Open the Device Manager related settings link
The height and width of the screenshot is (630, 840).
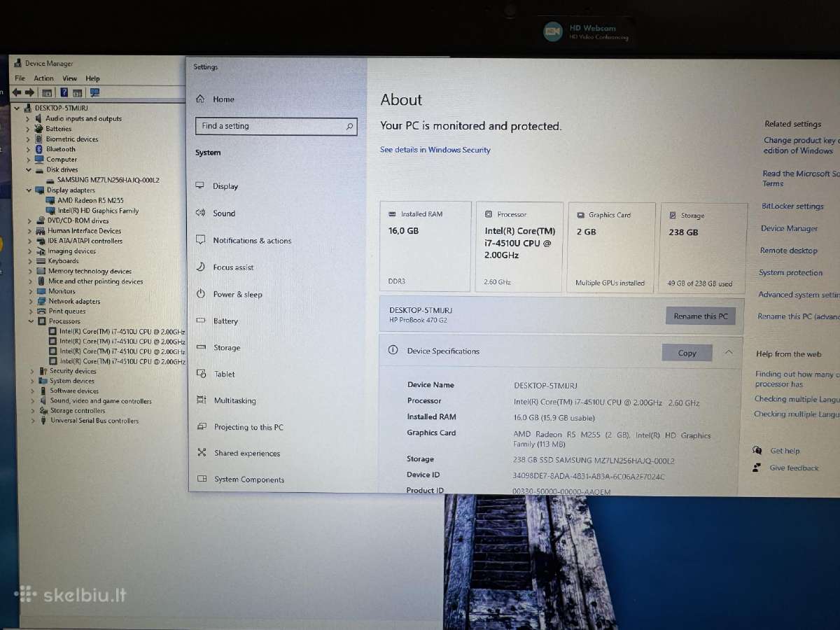tap(789, 228)
